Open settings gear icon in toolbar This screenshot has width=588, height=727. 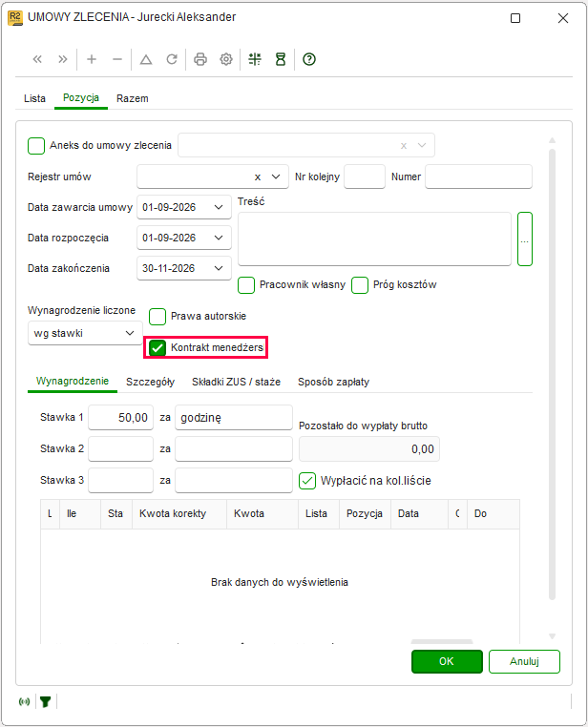click(226, 59)
